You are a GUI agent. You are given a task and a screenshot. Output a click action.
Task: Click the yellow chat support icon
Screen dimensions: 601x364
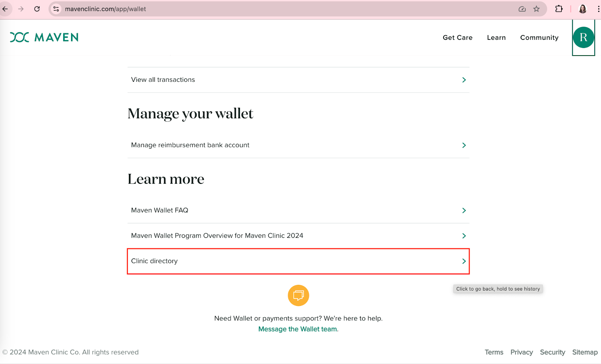tap(298, 295)
